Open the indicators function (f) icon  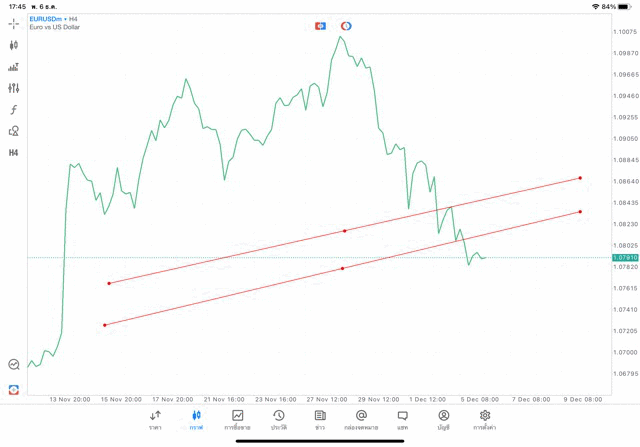pyautogui.click(x=14, y=110)
